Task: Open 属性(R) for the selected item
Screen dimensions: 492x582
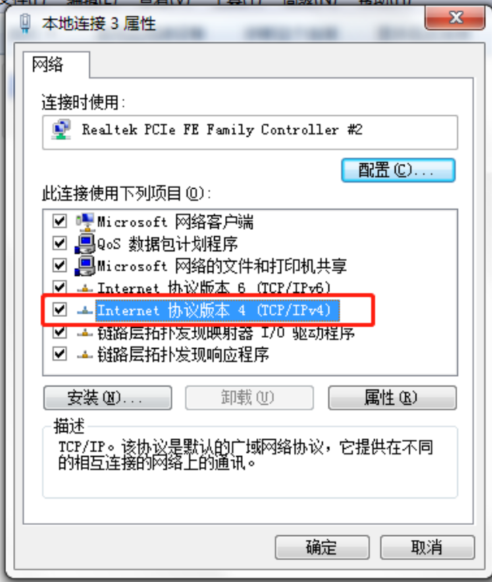Action: (392, 398)
